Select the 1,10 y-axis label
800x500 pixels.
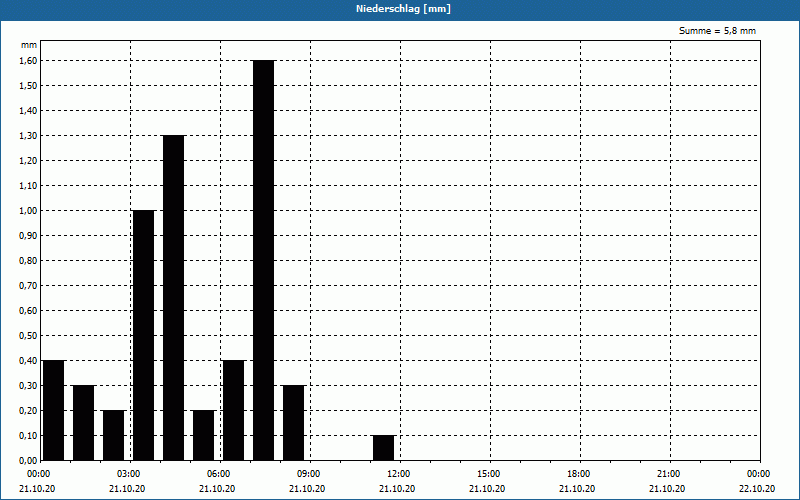coord(28,186)
